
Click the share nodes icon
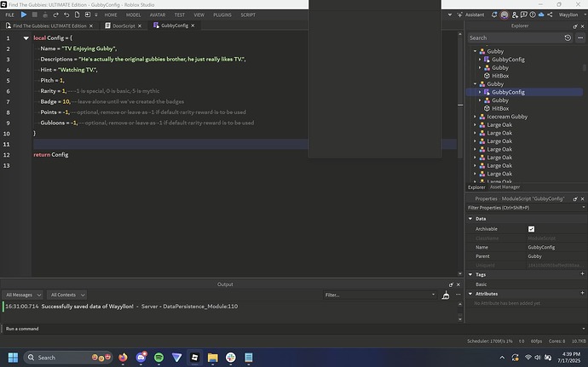pos(550,14)
